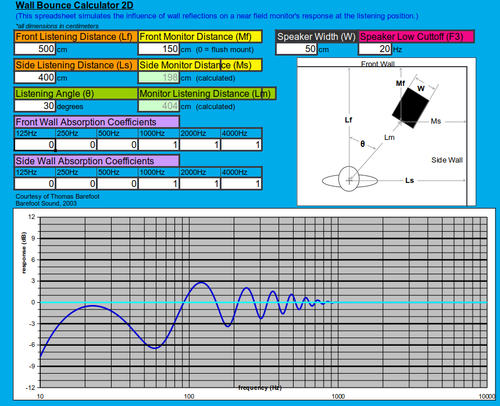Select Front Wall 1000Hz absorption cell
Image resolution: width=500 pixels, height=406 pixels.
(159, 145)
